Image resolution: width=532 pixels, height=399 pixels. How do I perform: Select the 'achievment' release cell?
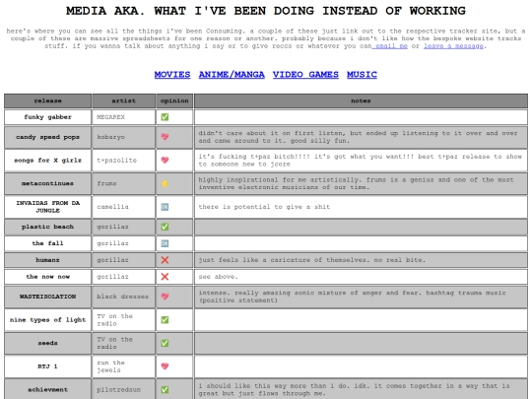point(48,389)
